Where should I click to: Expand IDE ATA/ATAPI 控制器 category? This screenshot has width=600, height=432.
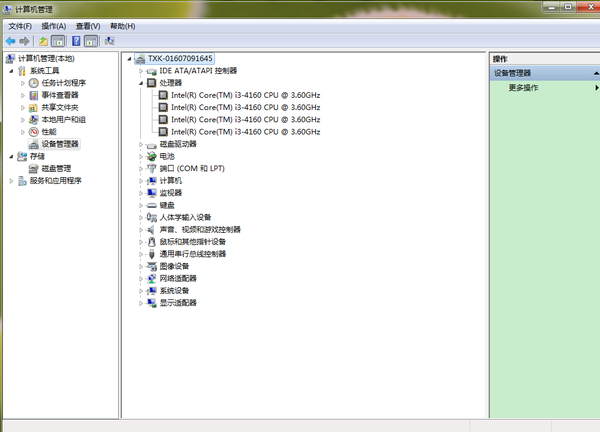point(141,71)
